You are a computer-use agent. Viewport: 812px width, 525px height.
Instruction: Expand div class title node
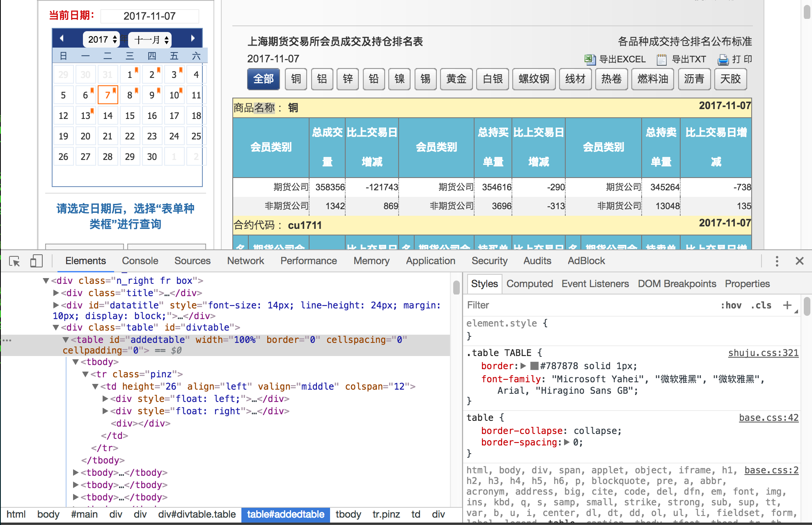56,293
